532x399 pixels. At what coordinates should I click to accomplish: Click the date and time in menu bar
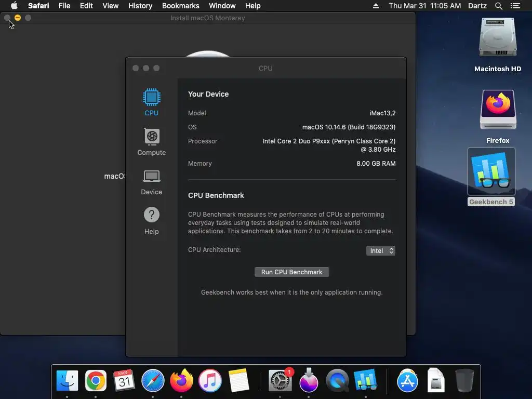[425, 6]
